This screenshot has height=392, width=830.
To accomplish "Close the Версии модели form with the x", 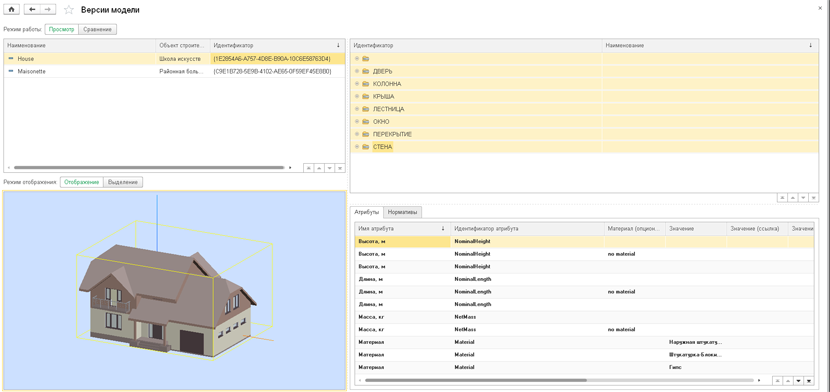I will pyautogui.click(x=820, y=8).
